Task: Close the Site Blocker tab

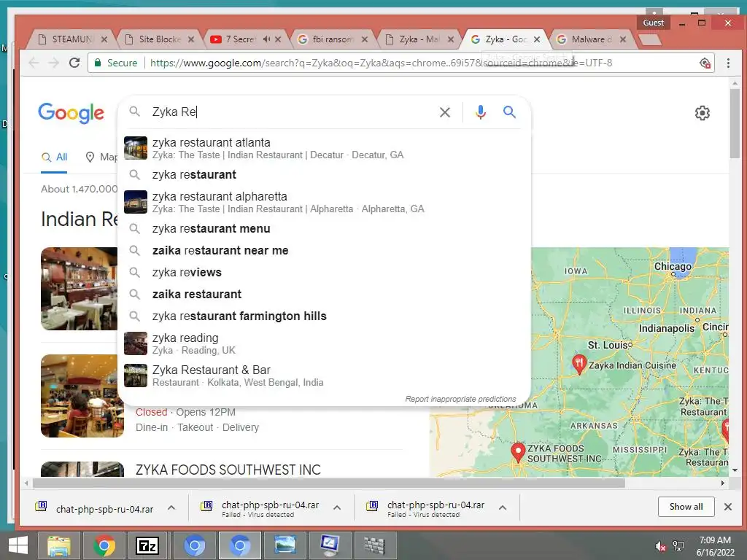Action: (191, 39)
